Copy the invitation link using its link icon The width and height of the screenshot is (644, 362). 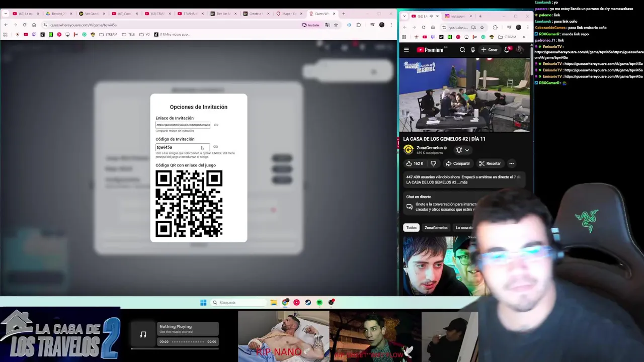[x=216, y=125]
